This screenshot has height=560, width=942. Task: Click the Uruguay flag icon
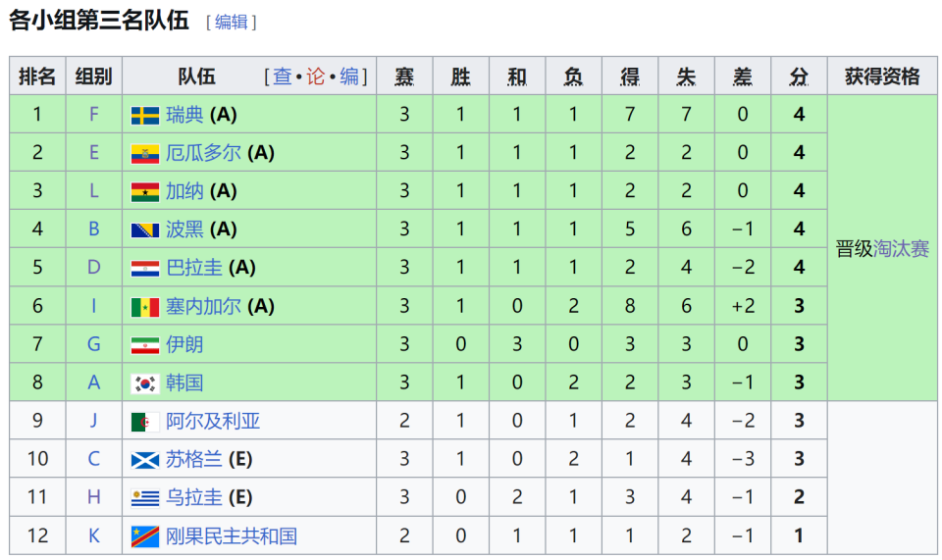(x=145, y=498)
